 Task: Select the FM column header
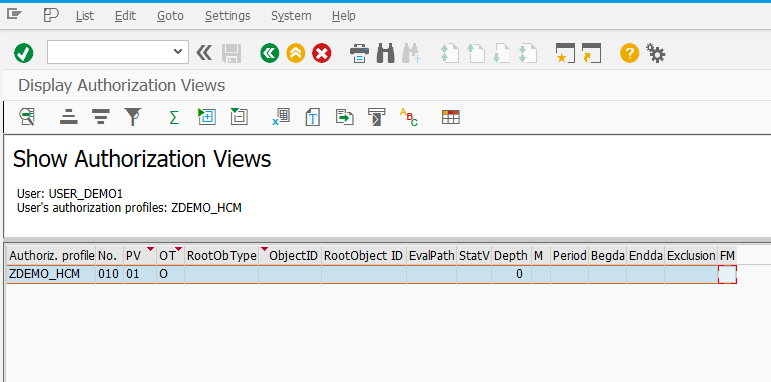[x=727, y=256]
